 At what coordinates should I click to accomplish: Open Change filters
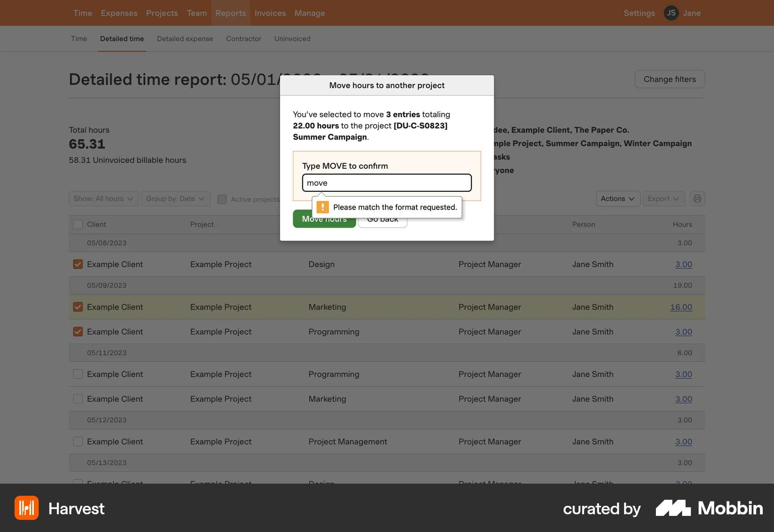pyautogui.click(x=670, y=79)
